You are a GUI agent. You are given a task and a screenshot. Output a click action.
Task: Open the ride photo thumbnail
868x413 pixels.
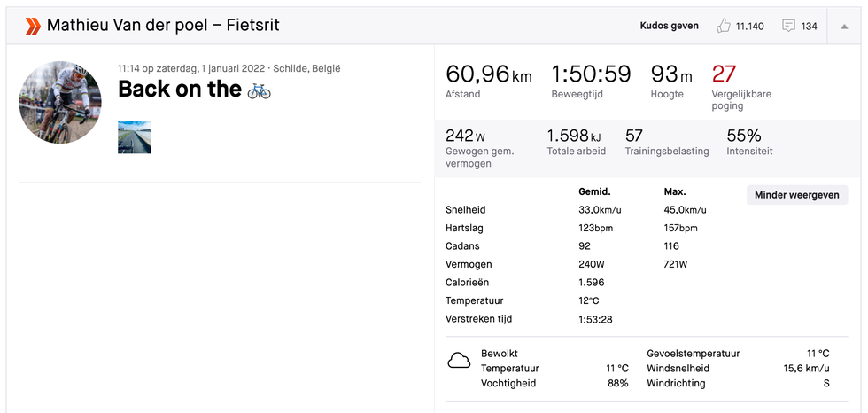click(135, 136)
